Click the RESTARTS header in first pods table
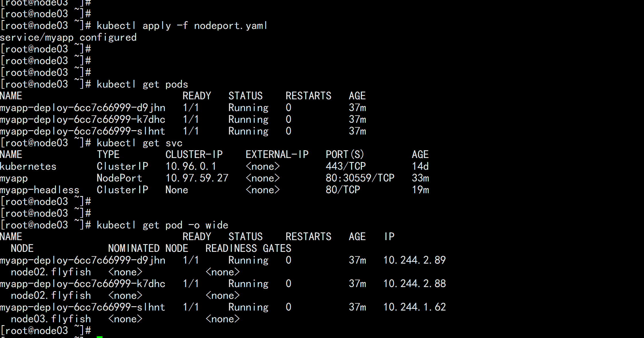The image size is (644, 338). click(308, 96)
